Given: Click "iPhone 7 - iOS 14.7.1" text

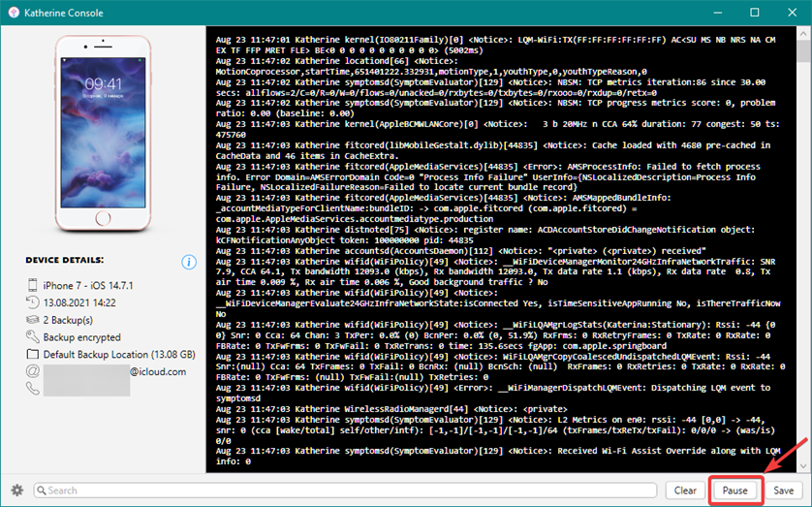Looking at the screenshot, I should click(x=88, y=285).
